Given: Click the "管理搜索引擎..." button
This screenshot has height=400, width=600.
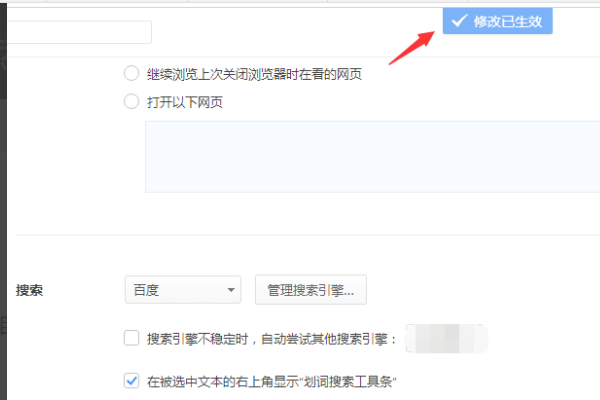Looking at the screenshot, I should coord(311,290).
